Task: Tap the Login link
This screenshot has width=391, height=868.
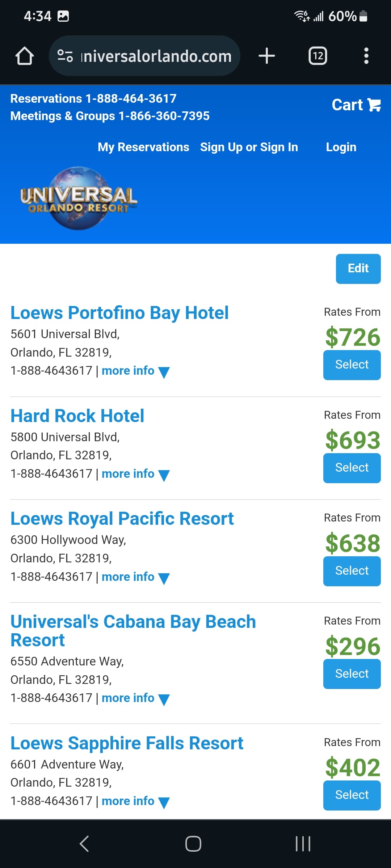Action: 341,147
